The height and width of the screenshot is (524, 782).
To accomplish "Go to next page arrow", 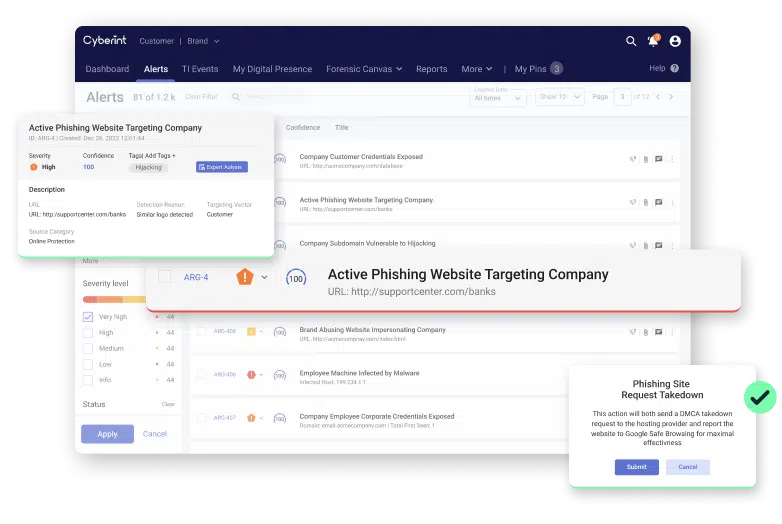I will point(671,97).
